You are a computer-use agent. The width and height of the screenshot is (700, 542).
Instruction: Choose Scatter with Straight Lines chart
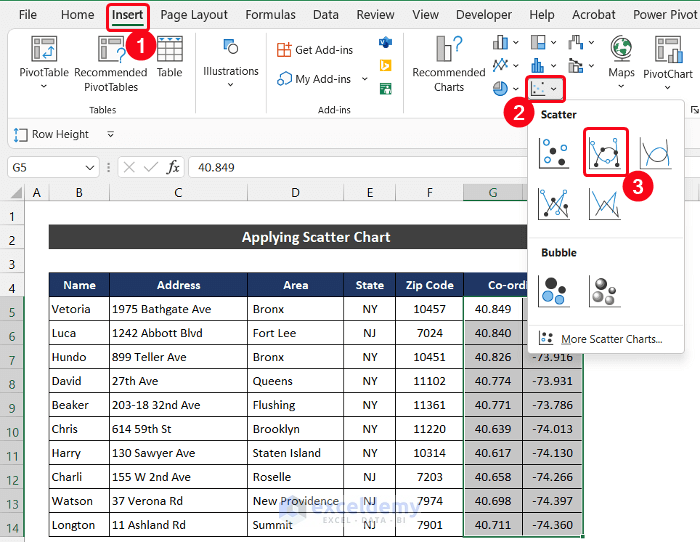pyautogui.click(x=604, y=203)
